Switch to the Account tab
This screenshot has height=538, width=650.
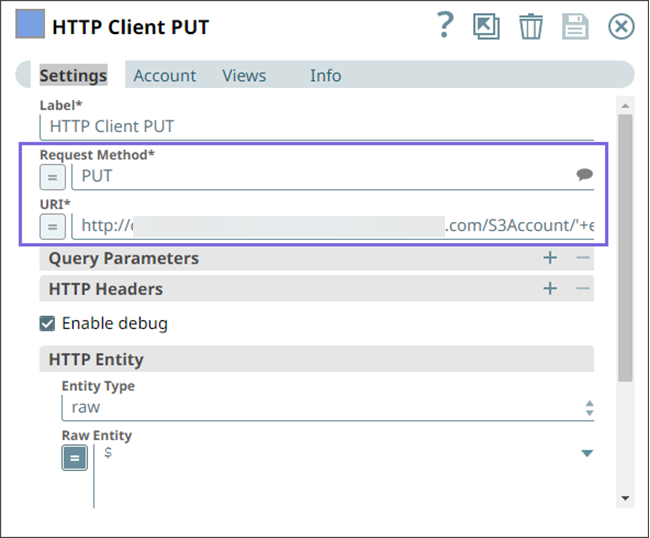165,75
